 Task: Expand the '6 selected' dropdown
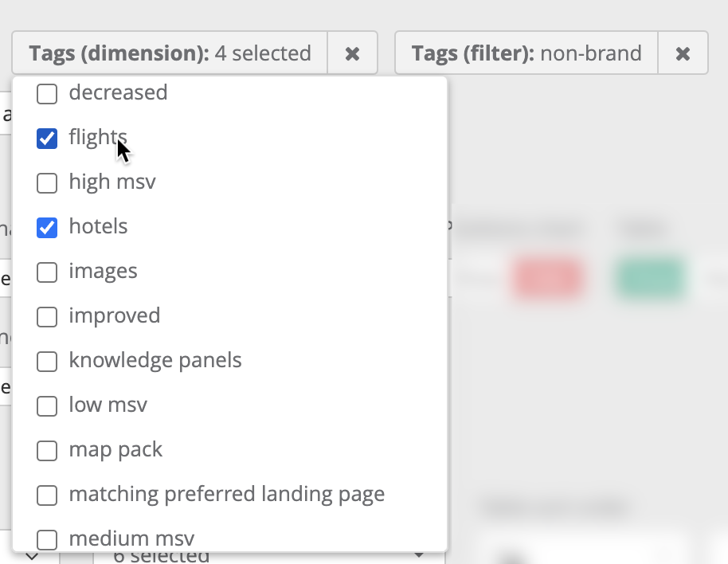tap(263, 556)
